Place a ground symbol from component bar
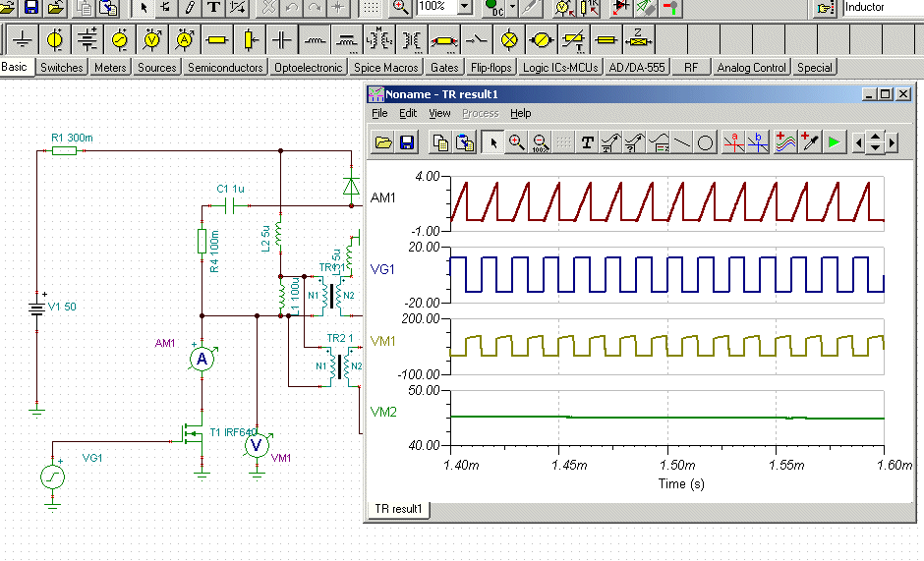Screen dimensions: 924x561 click(x=23, y=40)
